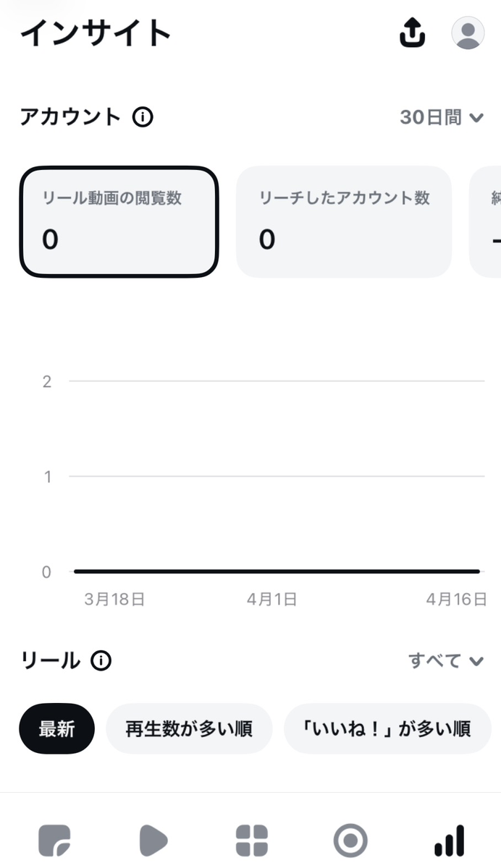The height and width of the screenshot is (868, 501).
Task: Click the flat graph line on chart
Action: (276, 571)
